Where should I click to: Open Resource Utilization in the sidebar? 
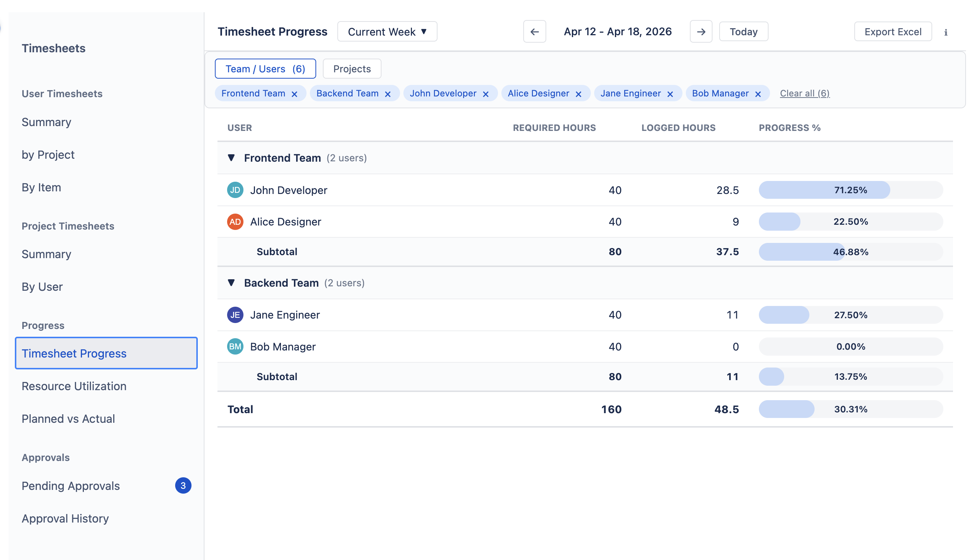pyautogui.click(x=73, y=386)
